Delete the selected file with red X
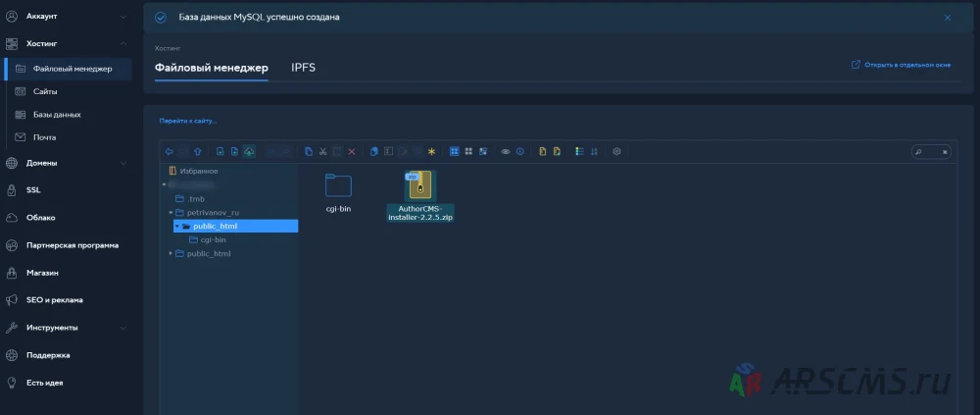The width and height of the screenshot is (980, 415). pos(351,151)
